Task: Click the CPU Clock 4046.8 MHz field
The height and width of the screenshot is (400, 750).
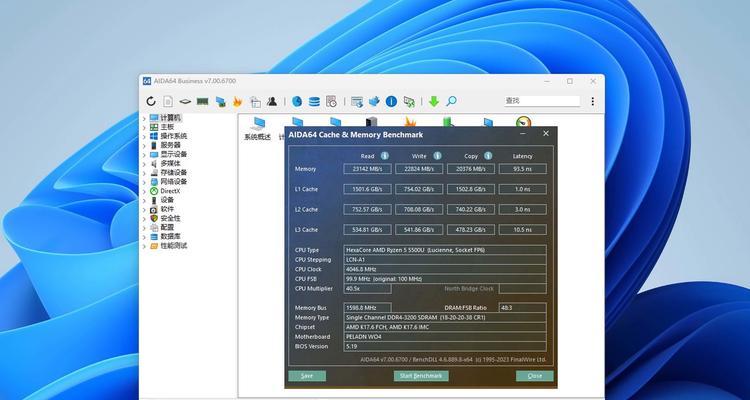Action: (x=445, y=269)
